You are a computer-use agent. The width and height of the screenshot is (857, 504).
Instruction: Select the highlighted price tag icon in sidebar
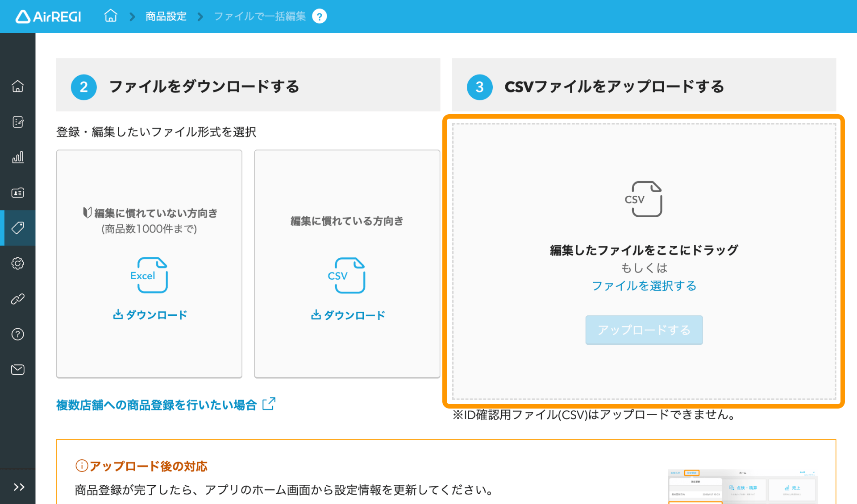18,228
